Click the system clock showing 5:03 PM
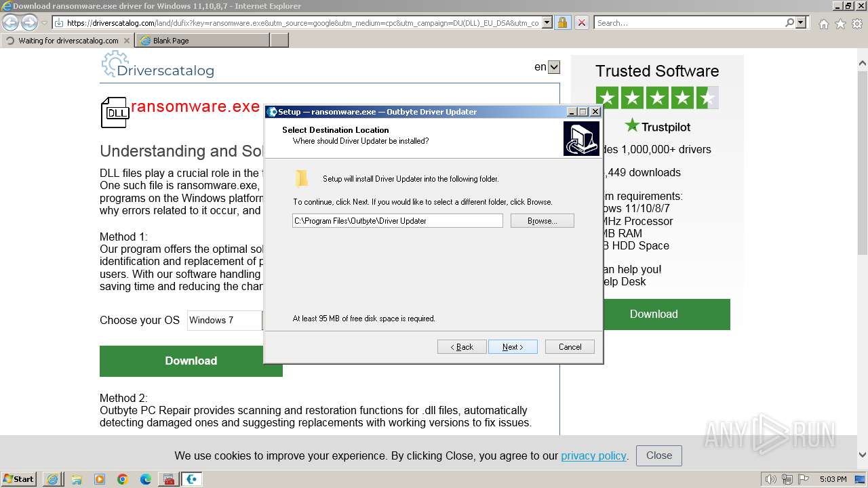 pos(833,479)
